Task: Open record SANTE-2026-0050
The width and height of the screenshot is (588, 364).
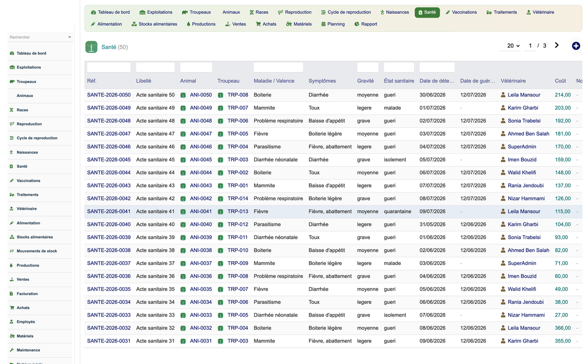Action: tap(109, 95)
